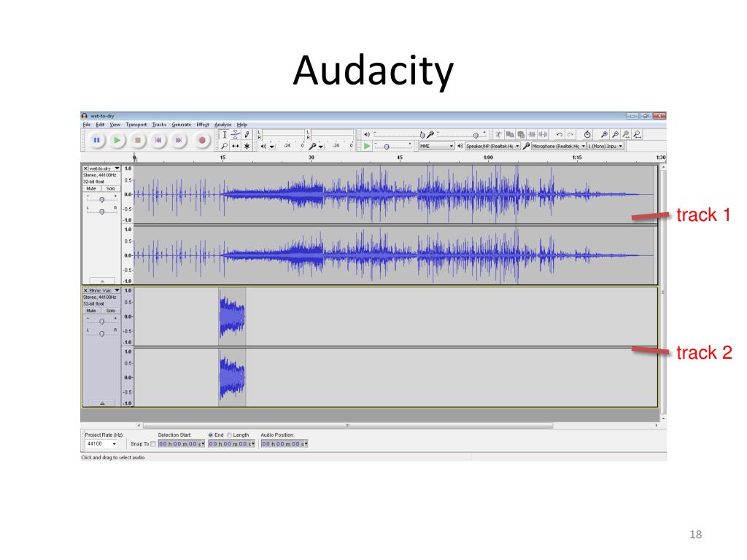Select the Length radio button
This screenshot has height=560, width=747.
click(230, 435)
